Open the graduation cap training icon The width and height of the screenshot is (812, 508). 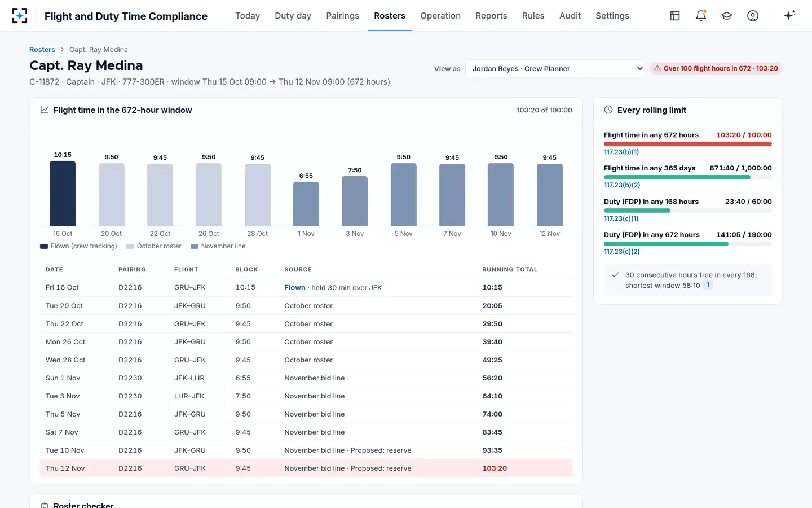727,16
